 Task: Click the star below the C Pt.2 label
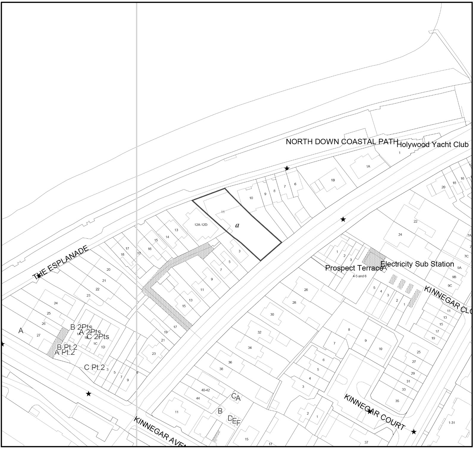click(x=88, y=394)
